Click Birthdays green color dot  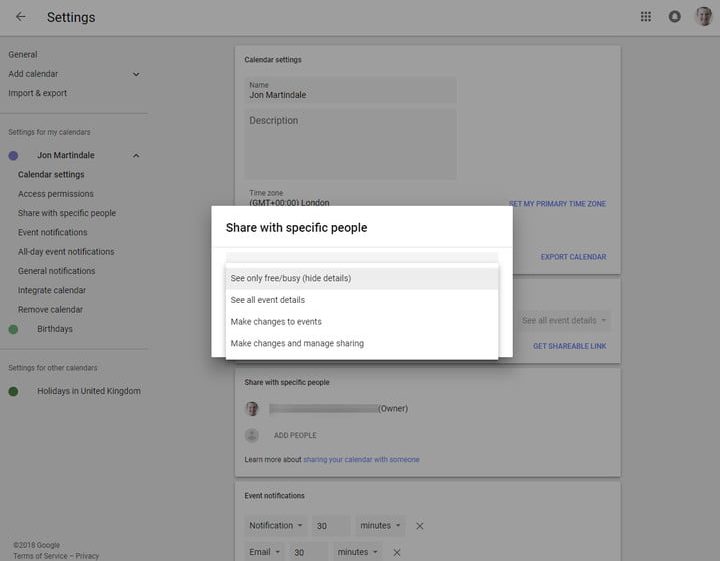13,329
